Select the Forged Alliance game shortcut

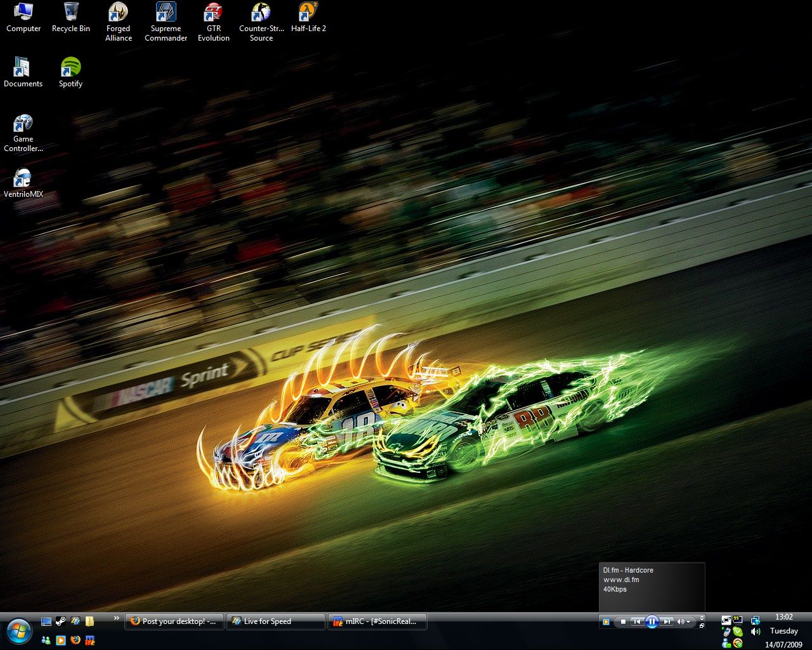click(x=119, y=22)
